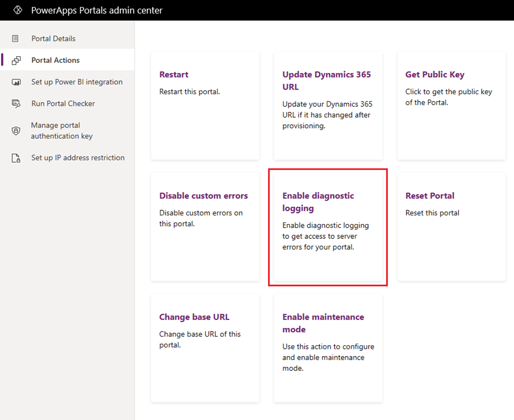Viewport: 514px width, 420px height.
Task: Select Set up Power BI integration
Action: click(x=77, y=82)
